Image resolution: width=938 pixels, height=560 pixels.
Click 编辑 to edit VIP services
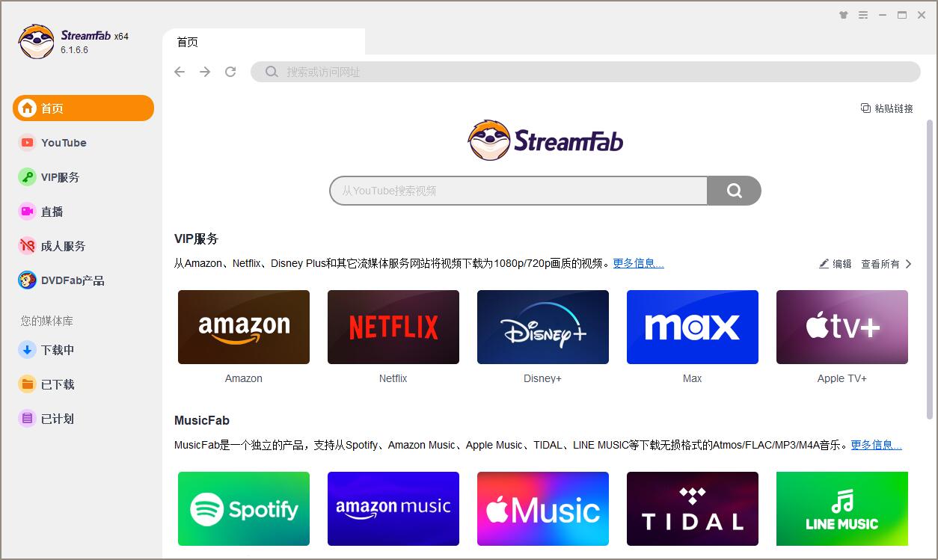[x=842, y=264]
